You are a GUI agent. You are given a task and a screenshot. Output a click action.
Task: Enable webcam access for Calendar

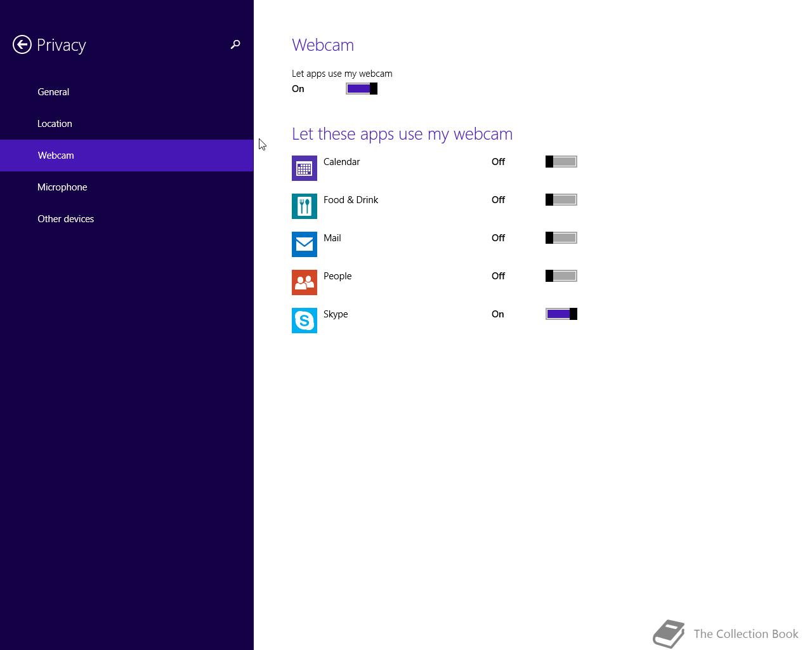561,162
